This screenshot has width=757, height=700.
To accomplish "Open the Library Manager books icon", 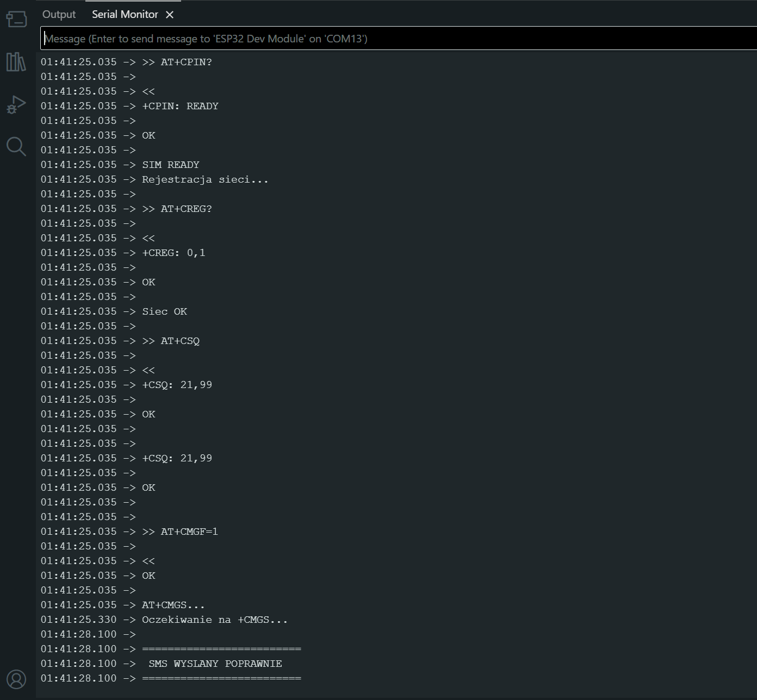I will (x=16, y=61).
